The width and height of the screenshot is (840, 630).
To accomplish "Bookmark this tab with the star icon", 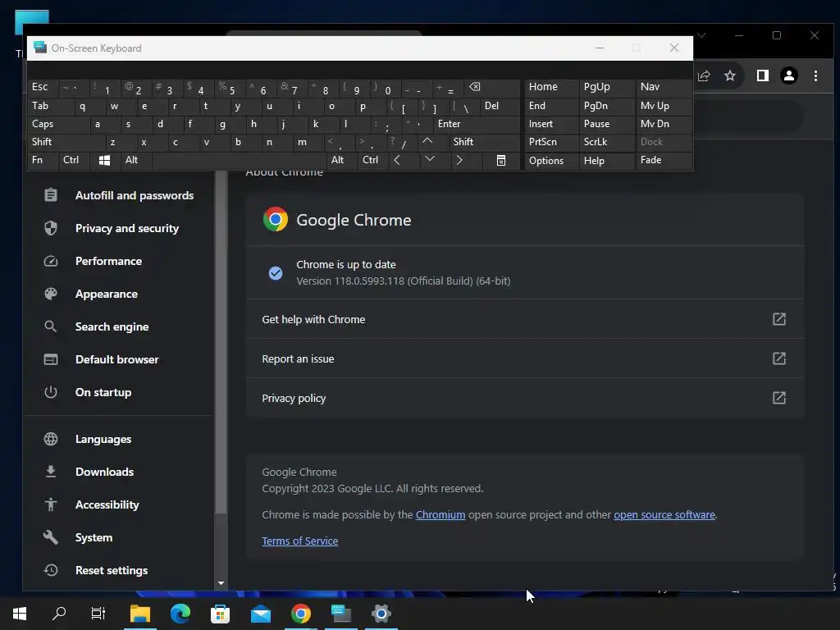I will 729,76.
